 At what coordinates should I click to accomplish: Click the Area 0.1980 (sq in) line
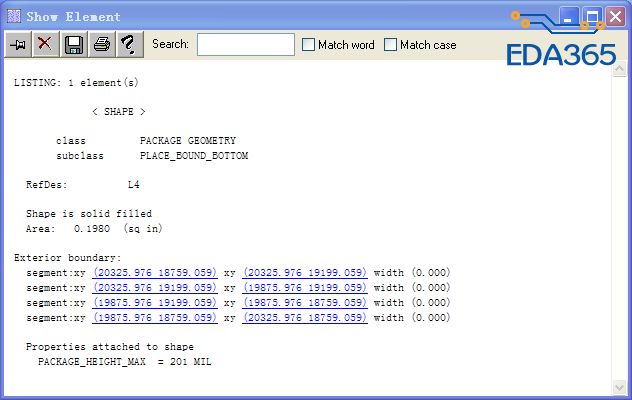coord(94,229)
